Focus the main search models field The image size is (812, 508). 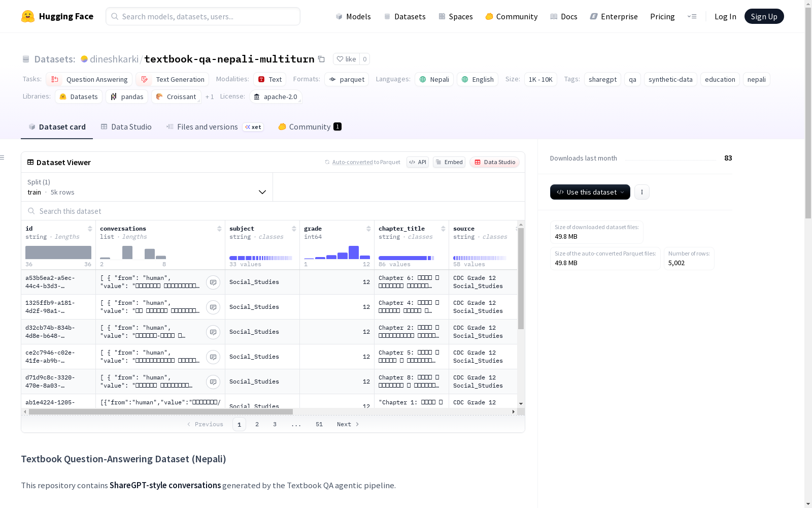[203, 16]
